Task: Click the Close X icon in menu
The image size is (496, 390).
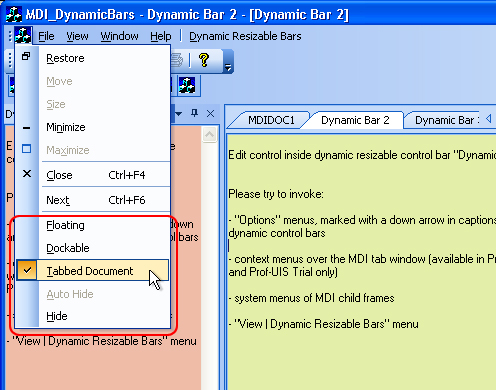Action: tap(27, 173)
